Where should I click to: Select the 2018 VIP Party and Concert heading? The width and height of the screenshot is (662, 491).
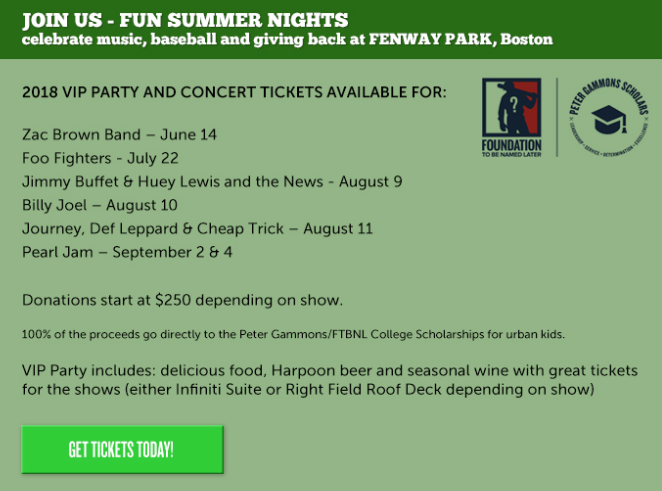pyautogui.click(x=234, y=92)
